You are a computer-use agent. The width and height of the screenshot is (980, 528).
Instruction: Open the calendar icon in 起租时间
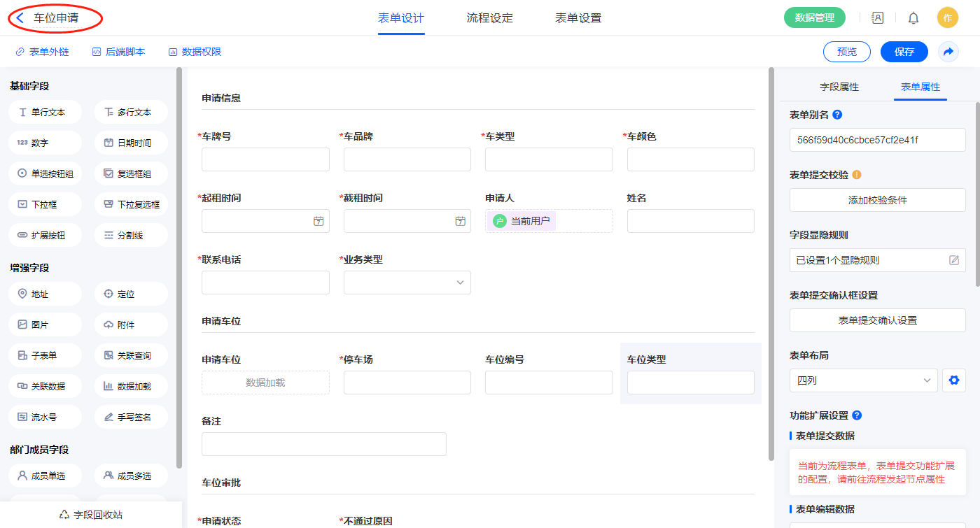point(318,221)
